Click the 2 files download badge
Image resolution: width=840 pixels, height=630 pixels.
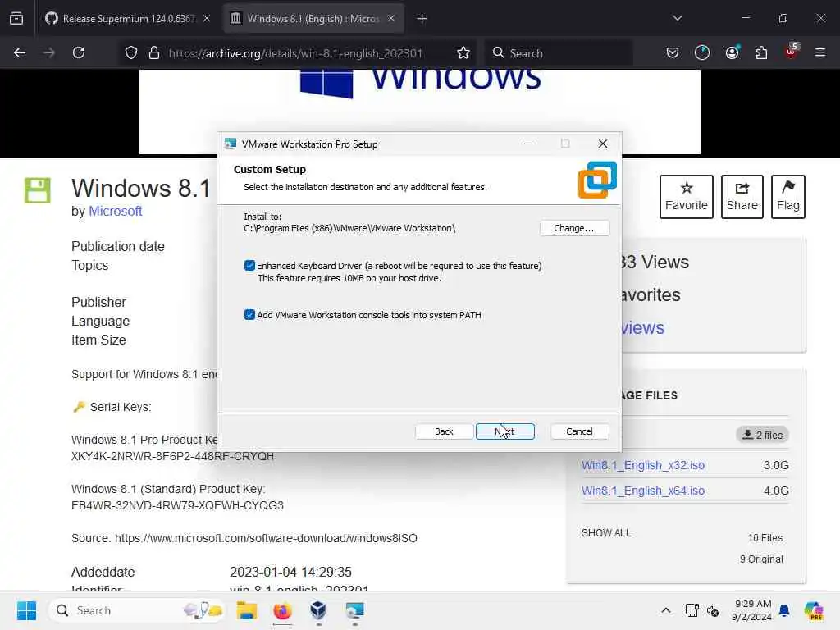tap(762, 435)
